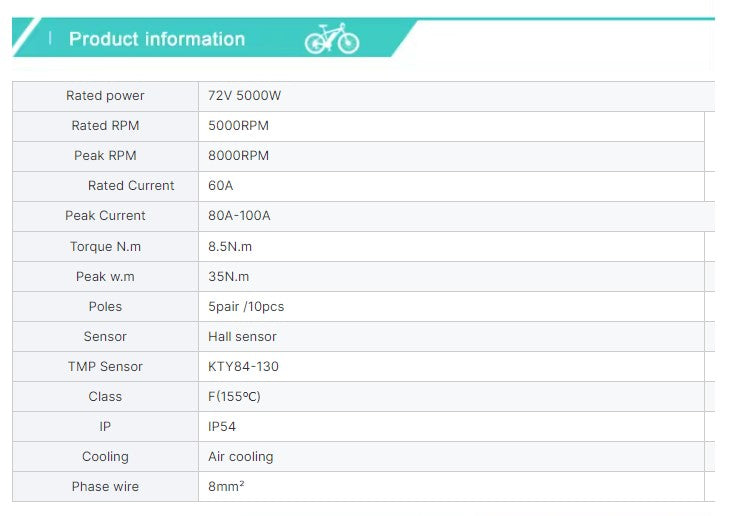Image resolution: width=733 pixels, height=516 pixels.
Task: Click the 80A-100A peak current value
Action: coord(239,216)
